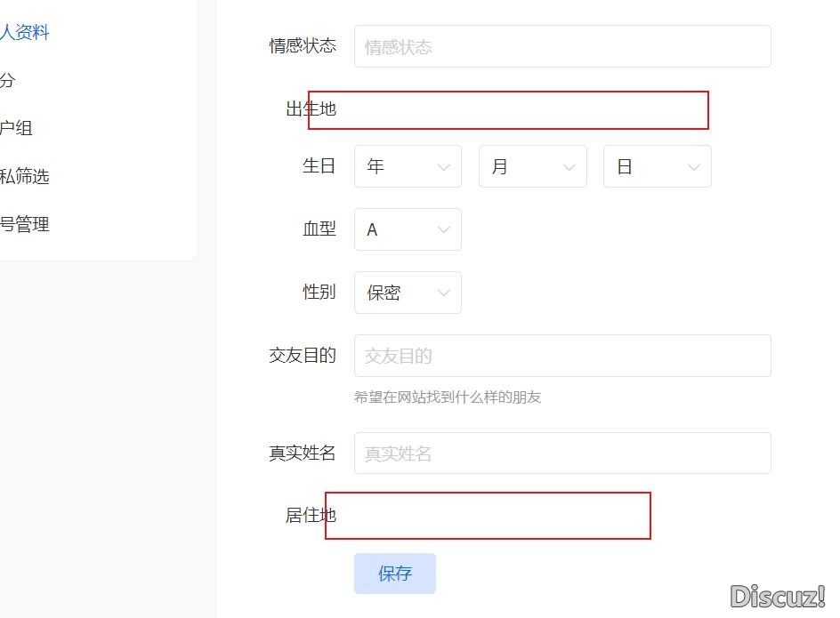Select the 居住地 highlighted field
840x618 pixels.
(x=488, y=516)
